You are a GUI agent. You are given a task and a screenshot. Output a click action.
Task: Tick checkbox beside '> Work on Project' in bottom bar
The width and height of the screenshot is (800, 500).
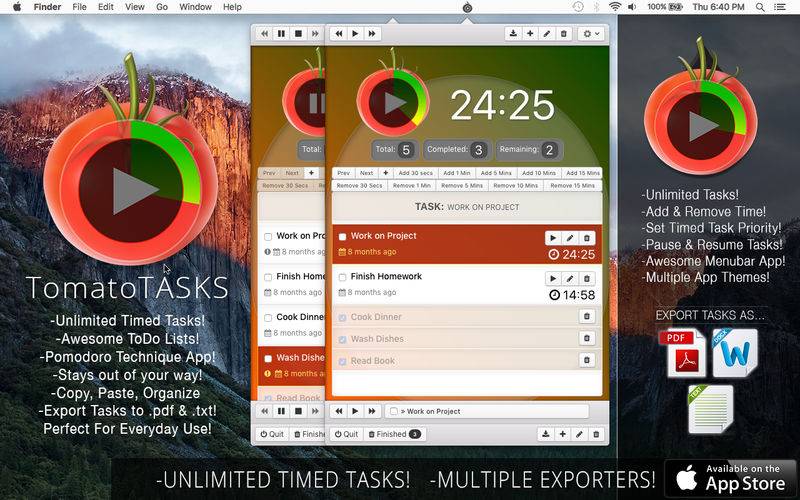(394, 411)
